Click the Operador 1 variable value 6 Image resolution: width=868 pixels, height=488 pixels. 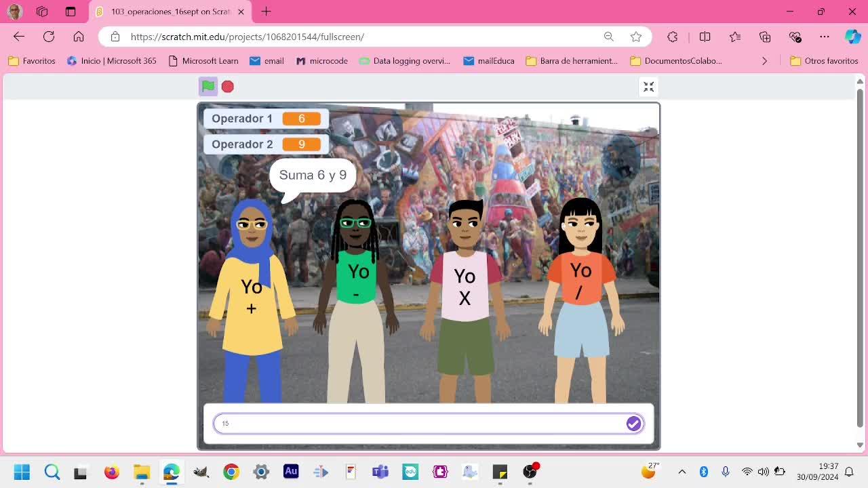302,119
